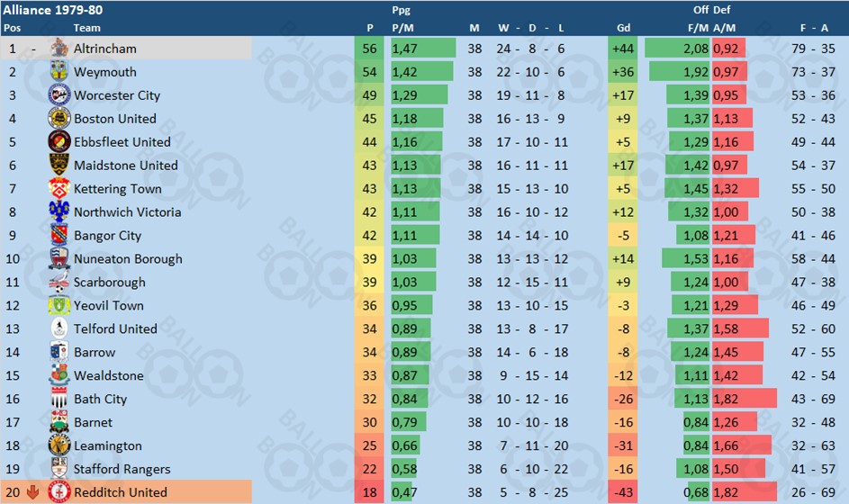Click Bath City's red 1,82 defence bar

click(x=744, y=399)
